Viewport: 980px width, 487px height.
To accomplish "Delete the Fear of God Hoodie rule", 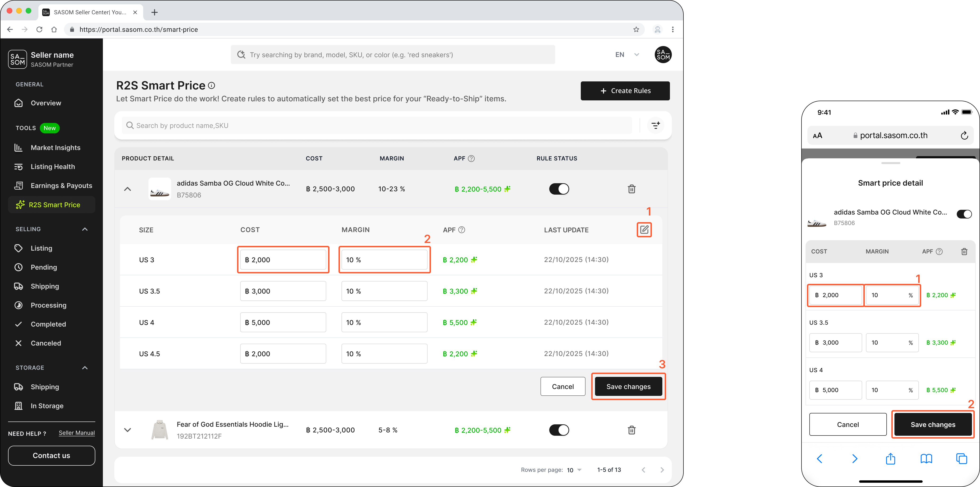I will (x=631, y=430).
